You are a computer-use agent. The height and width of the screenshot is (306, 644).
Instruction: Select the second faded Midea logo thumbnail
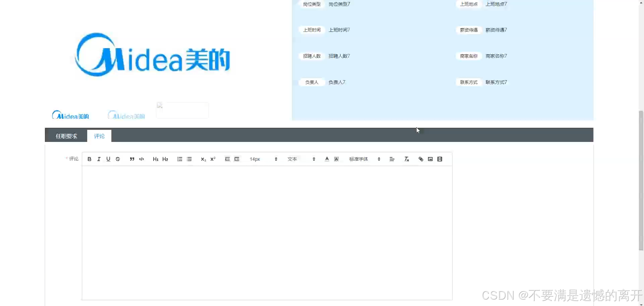coord(126,115)
